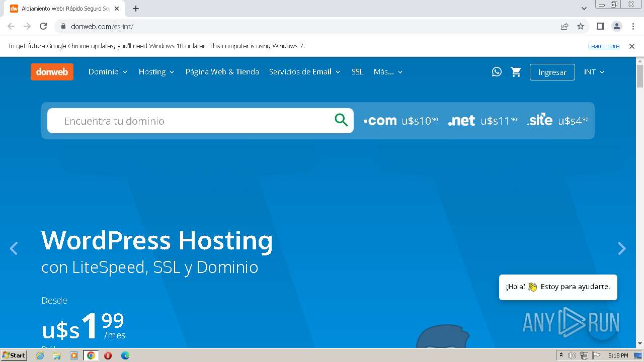The image size is (644, 362).
Task: Click the browser back arrow
Action: click(x=11, y=26)
